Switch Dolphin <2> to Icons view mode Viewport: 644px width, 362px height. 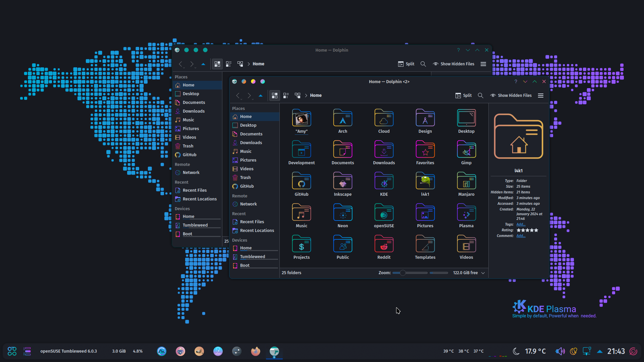tap(274, 96)
